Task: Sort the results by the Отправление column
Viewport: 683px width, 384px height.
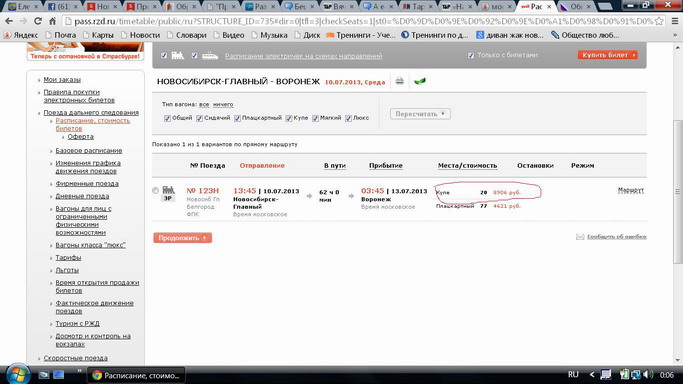Action: tap(262, 165)
